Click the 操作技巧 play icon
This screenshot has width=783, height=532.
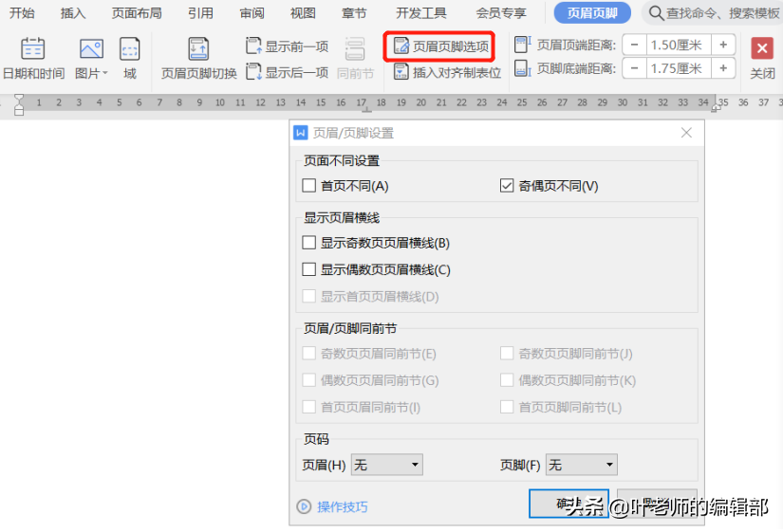304,507
